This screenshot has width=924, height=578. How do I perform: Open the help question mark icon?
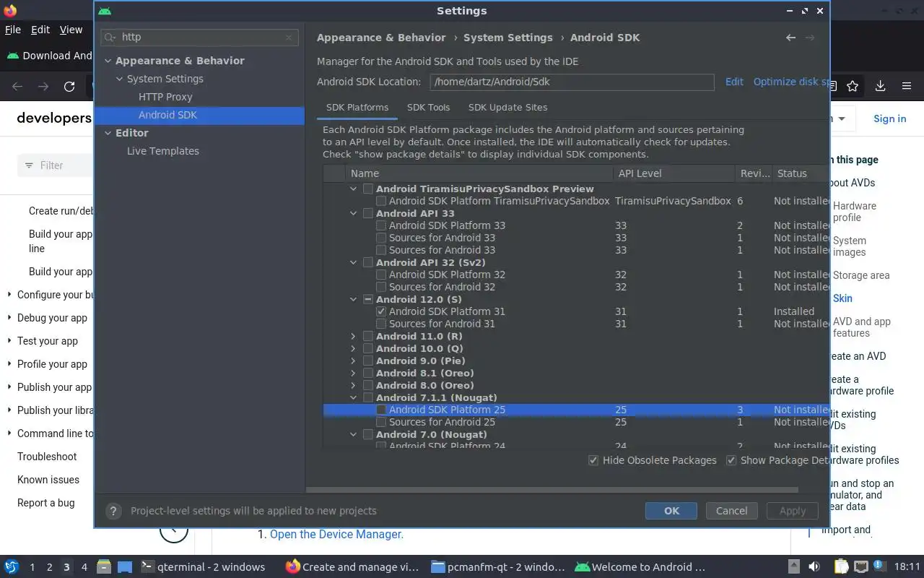[x=113, y=511]
